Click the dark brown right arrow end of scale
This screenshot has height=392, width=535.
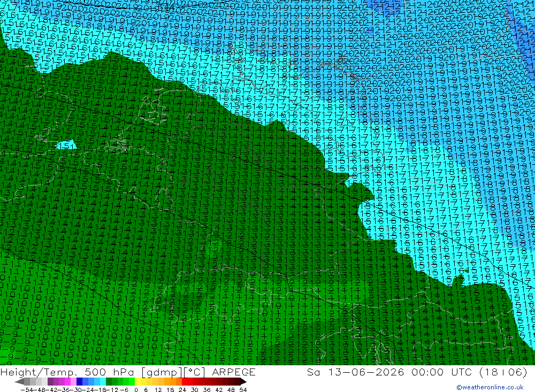point(243,382)
